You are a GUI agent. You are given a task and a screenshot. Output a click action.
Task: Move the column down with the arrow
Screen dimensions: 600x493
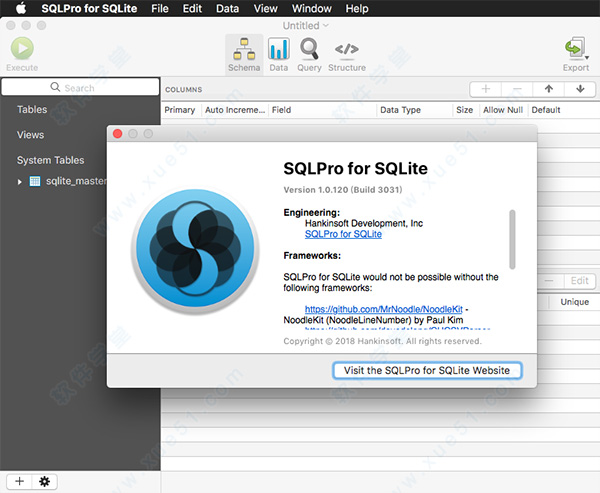click(x=580, y=89)
